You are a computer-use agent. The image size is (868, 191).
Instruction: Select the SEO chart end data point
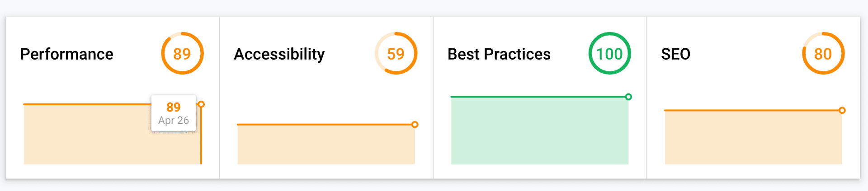pos(842,110)
